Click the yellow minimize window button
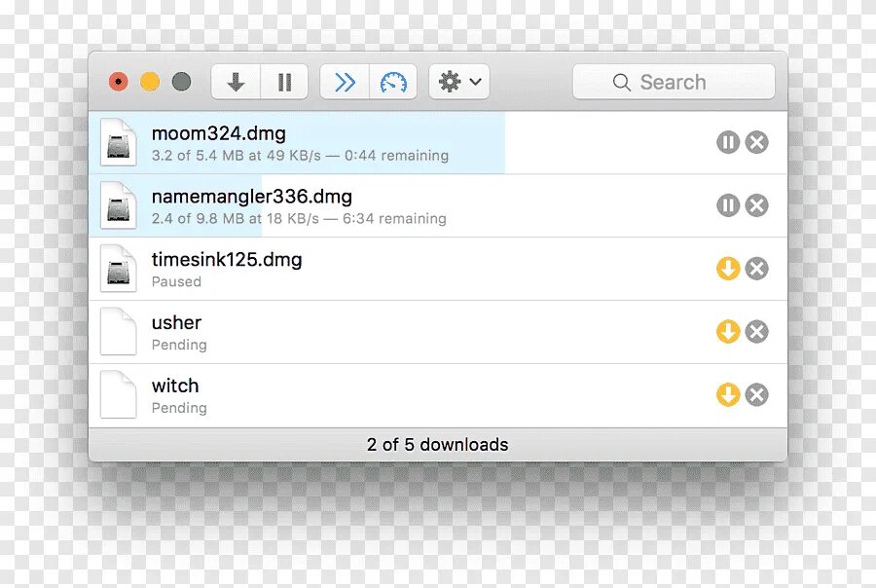 point(150,82)
